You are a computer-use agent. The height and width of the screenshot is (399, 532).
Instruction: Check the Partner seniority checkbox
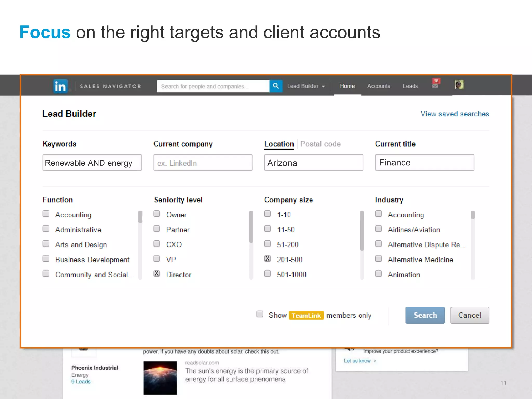coord(157,229)
